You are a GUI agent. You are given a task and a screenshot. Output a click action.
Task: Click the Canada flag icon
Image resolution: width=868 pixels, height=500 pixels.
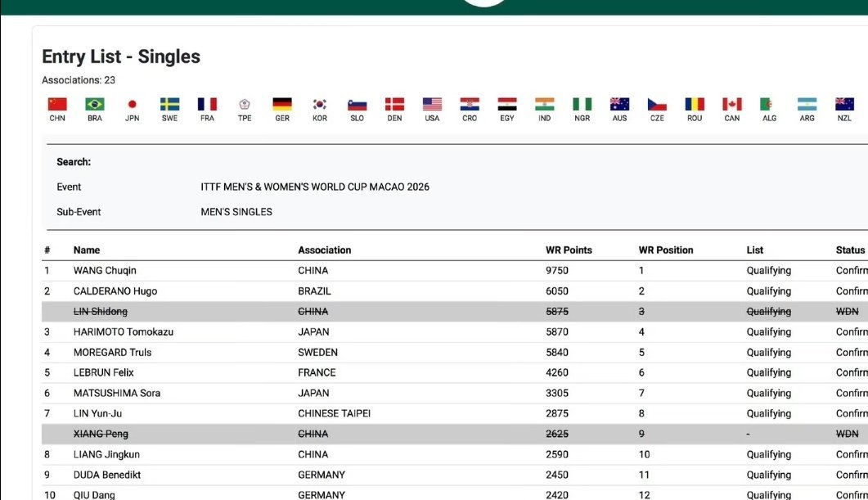[x=731, y=105]
